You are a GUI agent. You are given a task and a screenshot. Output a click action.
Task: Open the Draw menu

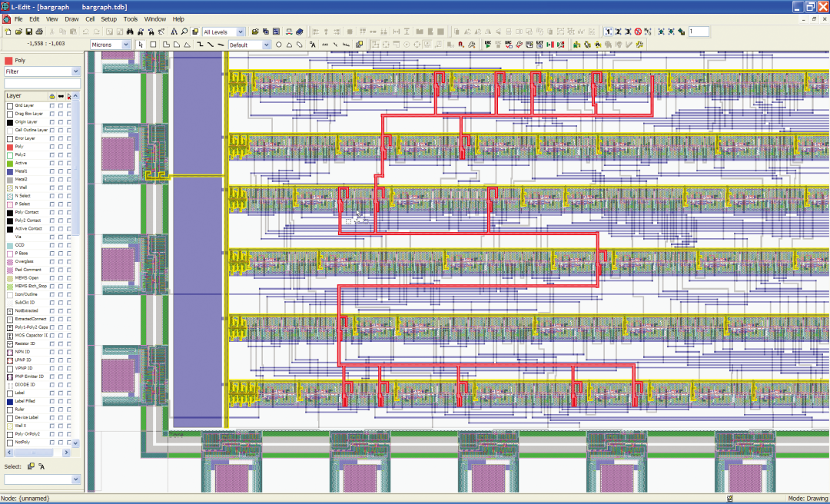pyautogui.click(x=71, y=19)
